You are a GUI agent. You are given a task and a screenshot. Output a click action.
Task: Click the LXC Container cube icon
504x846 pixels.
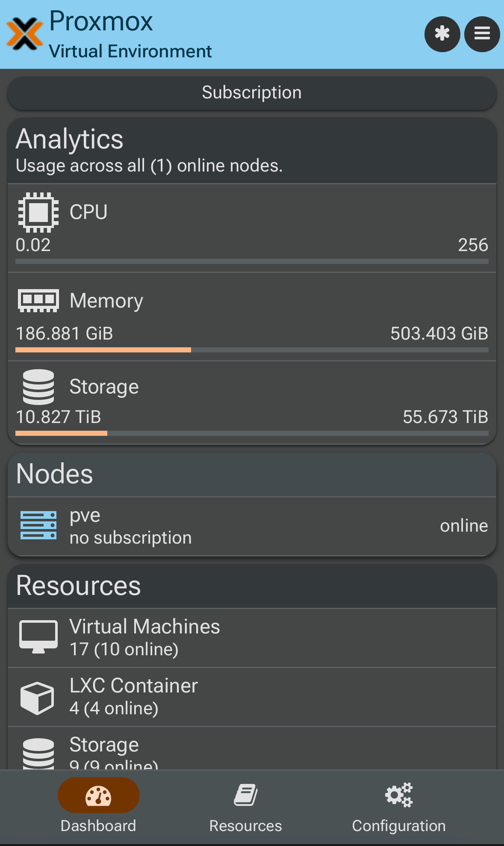[38, 698]
